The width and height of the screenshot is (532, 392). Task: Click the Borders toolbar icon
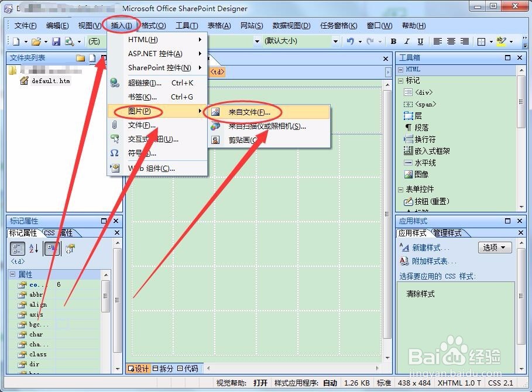[481, 42]
